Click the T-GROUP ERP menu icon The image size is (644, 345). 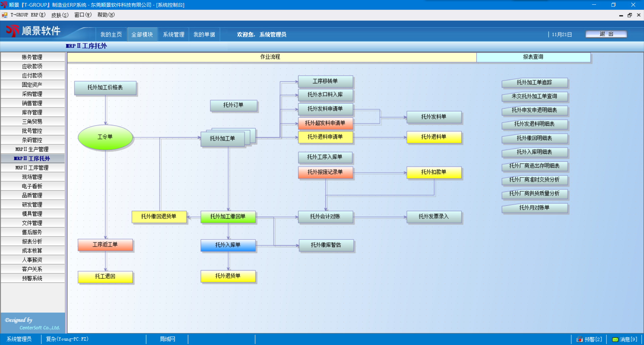[x=5, y=15]
